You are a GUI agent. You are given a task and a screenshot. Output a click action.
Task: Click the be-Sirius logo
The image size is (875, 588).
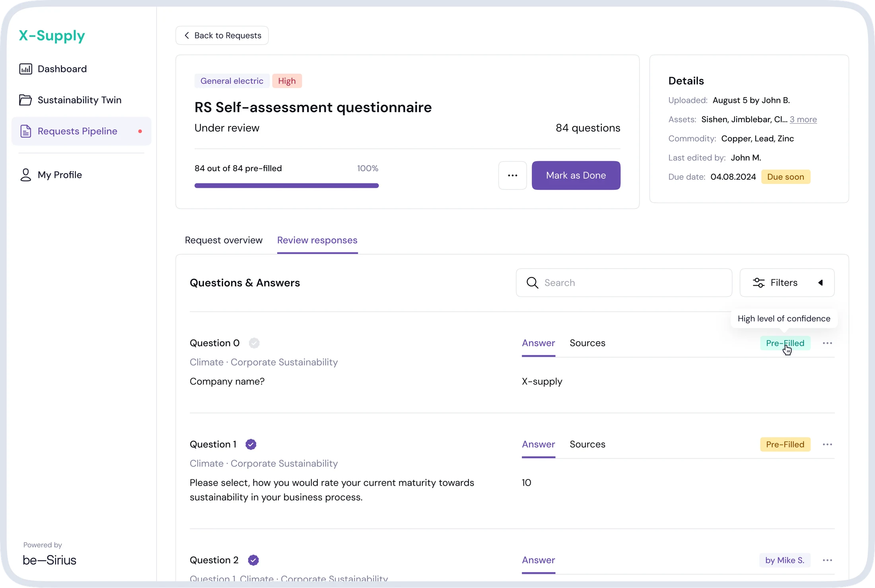point(49,560)
